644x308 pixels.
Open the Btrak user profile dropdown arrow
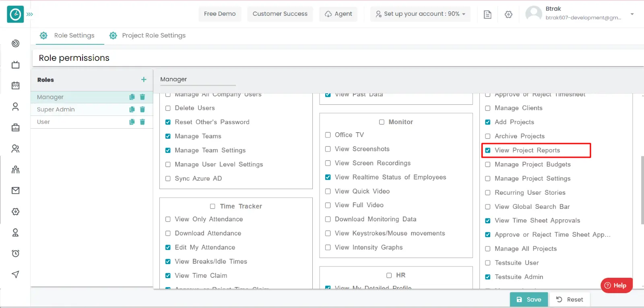(x=632, y=14)
